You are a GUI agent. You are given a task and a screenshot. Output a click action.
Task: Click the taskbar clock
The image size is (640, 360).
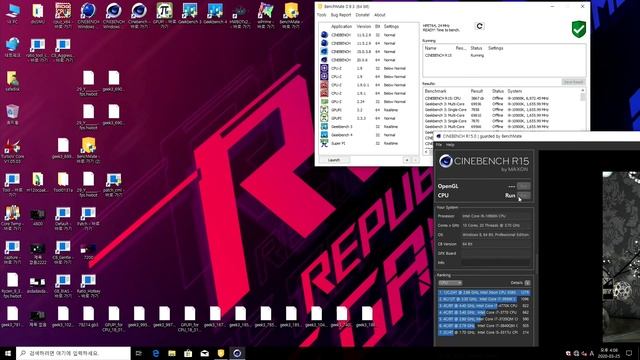[608, 353]
